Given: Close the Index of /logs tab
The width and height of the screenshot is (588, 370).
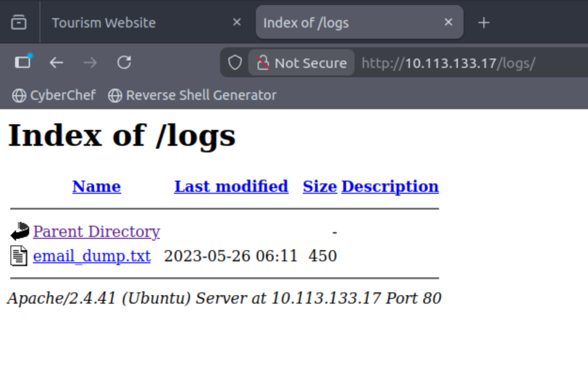Looking at the screenshot, I should coord(448,23).
